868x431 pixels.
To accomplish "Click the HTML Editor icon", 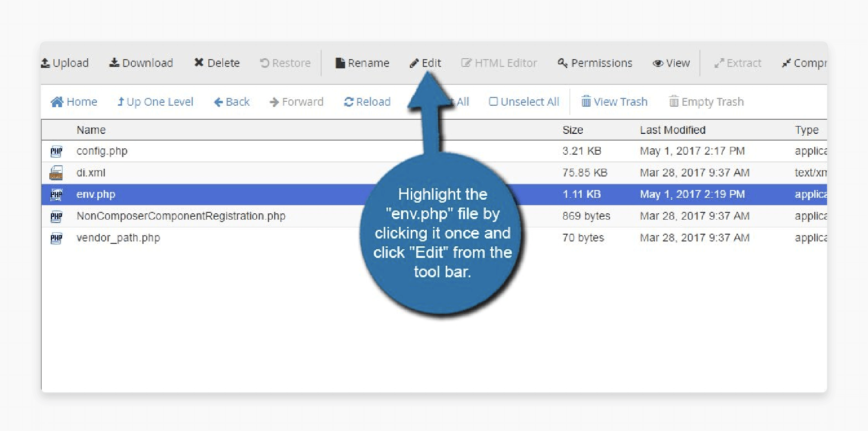I will coord(466,63).
